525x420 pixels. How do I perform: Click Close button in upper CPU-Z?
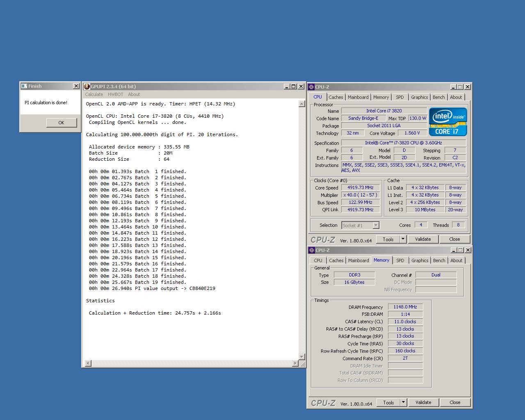454,239
